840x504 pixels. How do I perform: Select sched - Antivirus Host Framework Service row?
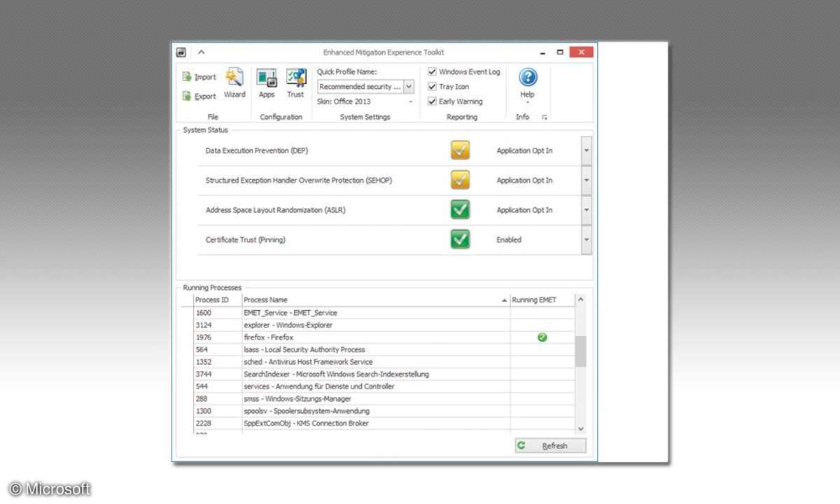point(384,362)
